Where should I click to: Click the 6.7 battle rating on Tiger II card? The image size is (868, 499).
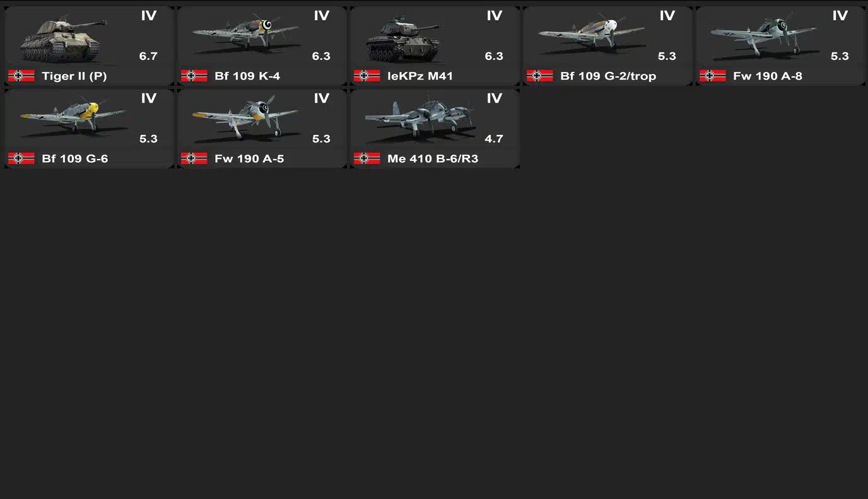[148, 56]
